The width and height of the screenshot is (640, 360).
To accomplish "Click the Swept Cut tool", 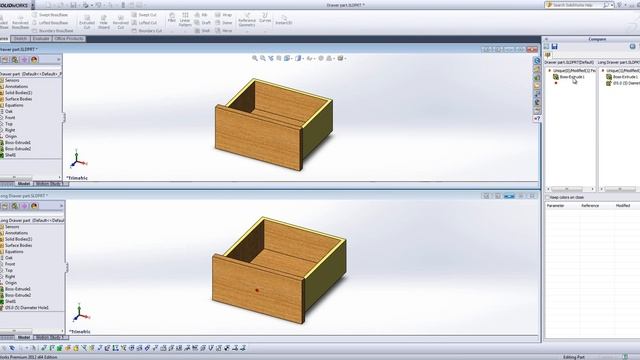I will click(144, 15).
